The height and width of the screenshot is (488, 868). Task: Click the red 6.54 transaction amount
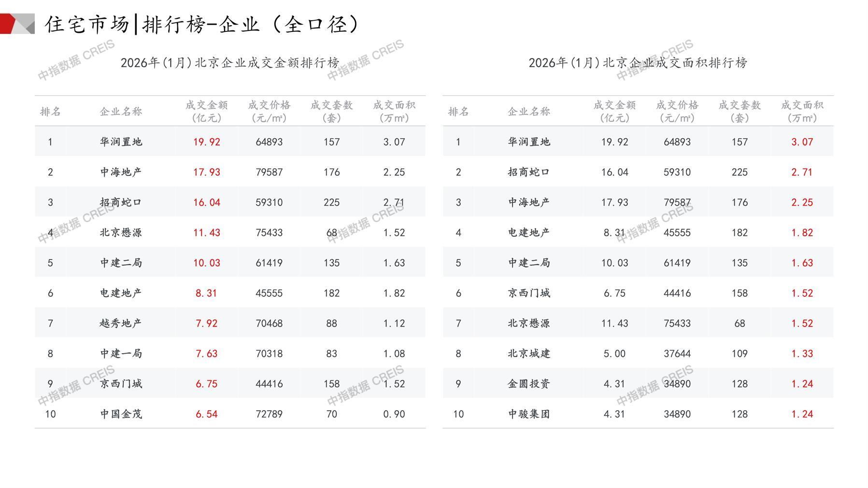pyautogui.click(x=206, y=414)
